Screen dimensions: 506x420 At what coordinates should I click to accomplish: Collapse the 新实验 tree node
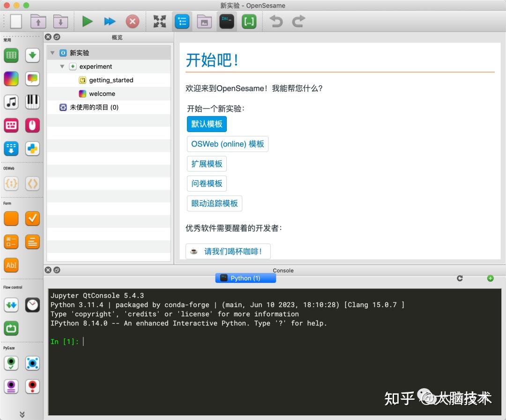[x=52, y=52]
